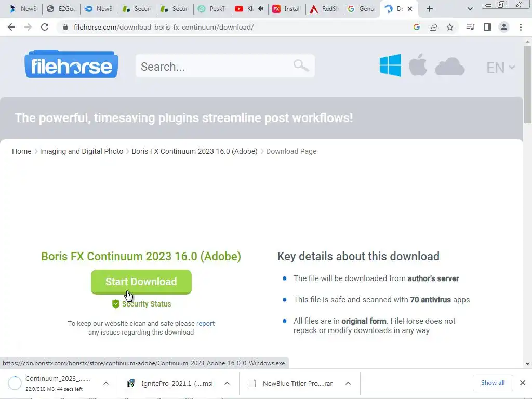532x399 pixels.
Task: Reload the page with the refresh icon
Action: 45,27
